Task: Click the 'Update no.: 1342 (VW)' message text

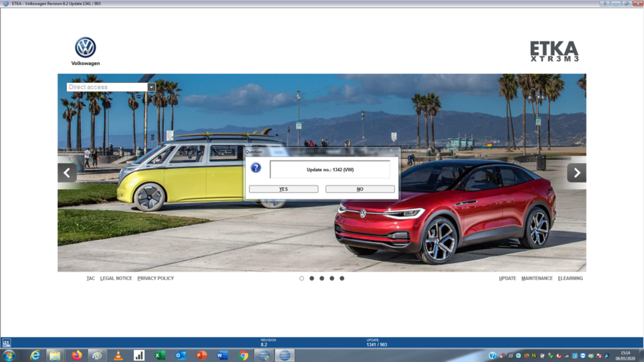Action: [330, 170]
